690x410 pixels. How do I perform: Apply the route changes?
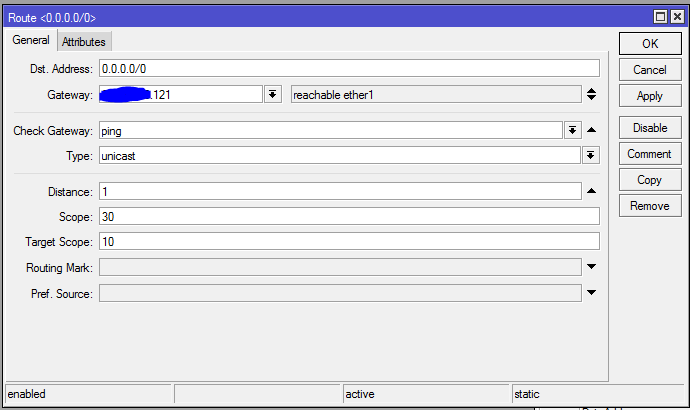click(650, 96)
